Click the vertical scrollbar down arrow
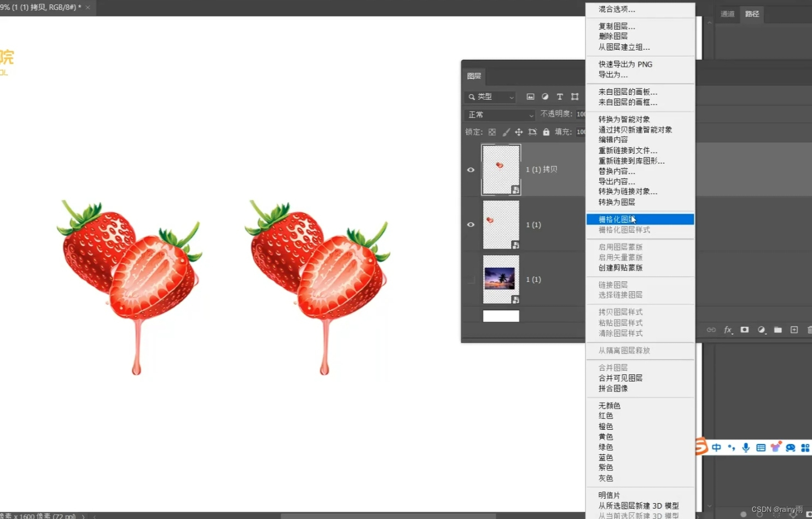Screen dimensions: 812x519 [x=709, y=506]
